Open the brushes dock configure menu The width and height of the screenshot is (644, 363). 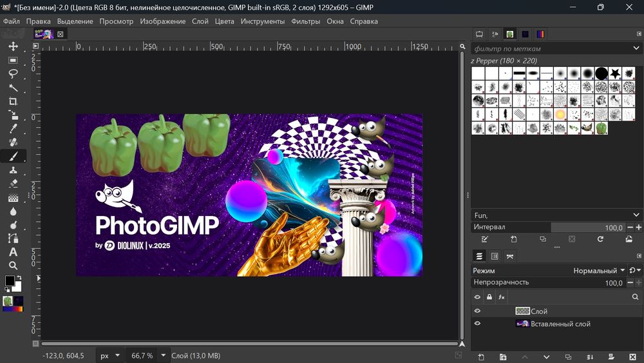pyautogui.click(x=639, y=34)
